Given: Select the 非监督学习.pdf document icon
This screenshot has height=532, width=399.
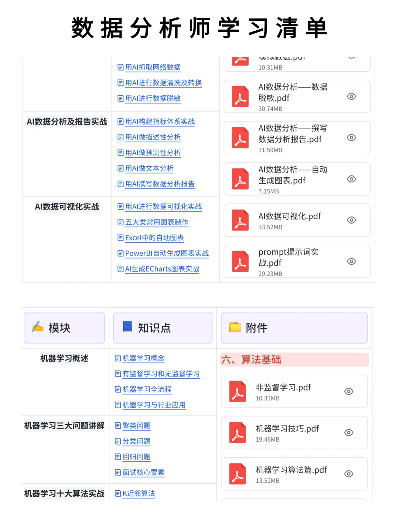Looking at the screenshot, I should 238,391.
